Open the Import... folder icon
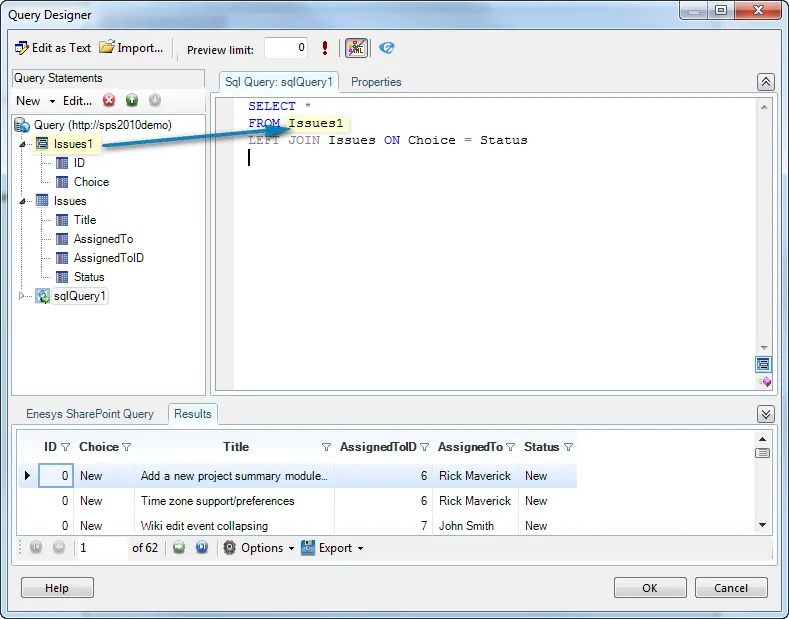Viewport: 789px width, 619px height. [107, 48]
